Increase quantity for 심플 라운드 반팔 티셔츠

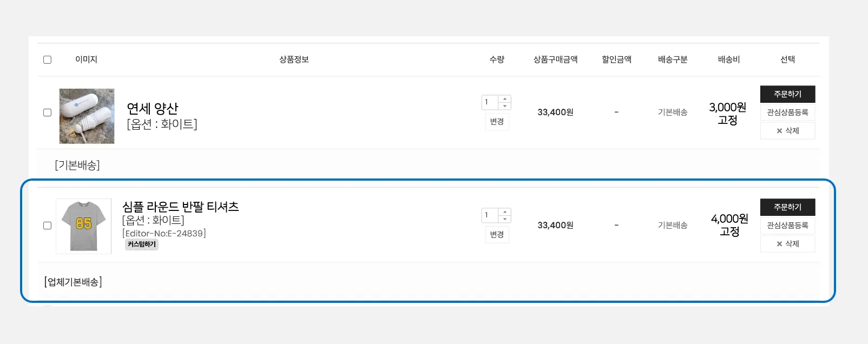505,212
